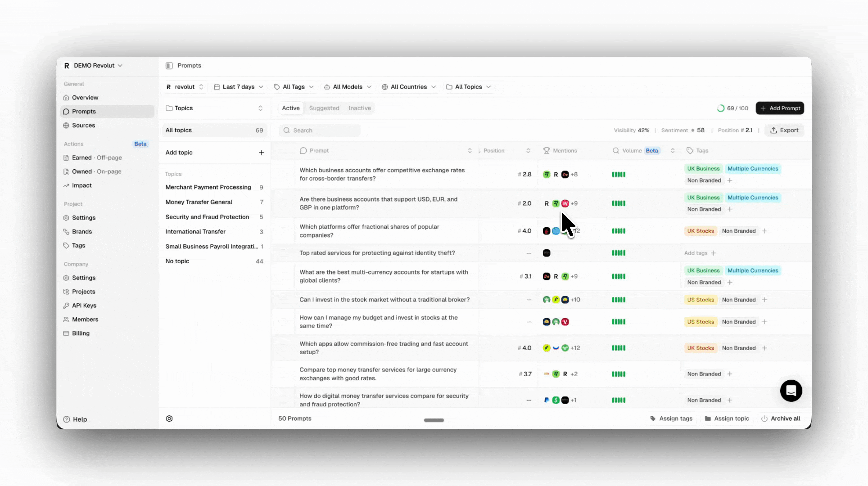Select the first prompt's row checkbox
Viewport: 868px width, 486px height.
(x=283, y=175)
